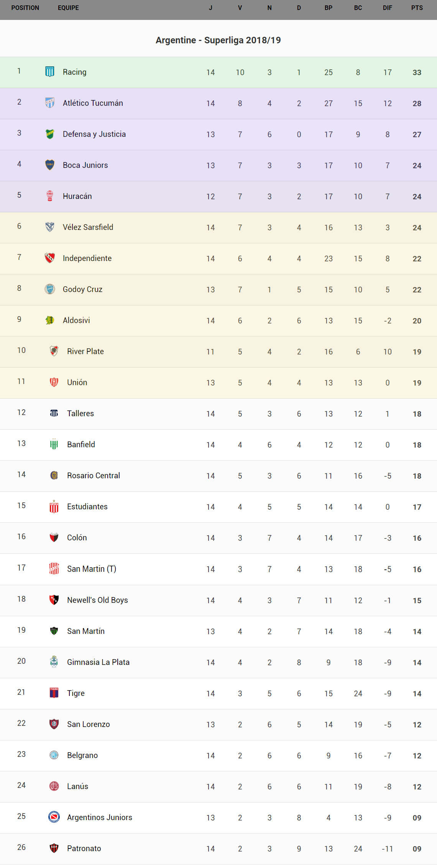The width and height of the screenshot is (437, 868).
Task: Click the River Plate crest icon
Action: click(54, 351)
